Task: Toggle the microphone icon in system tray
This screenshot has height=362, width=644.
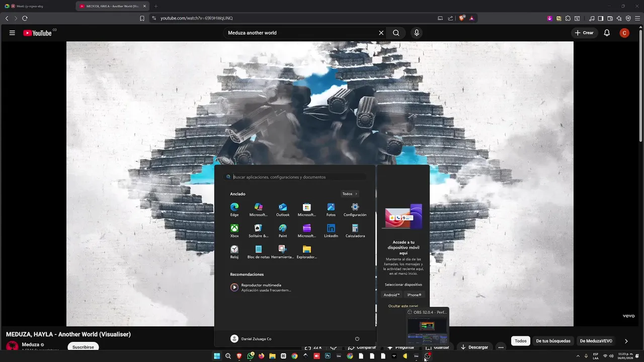Action: [586, 356]
